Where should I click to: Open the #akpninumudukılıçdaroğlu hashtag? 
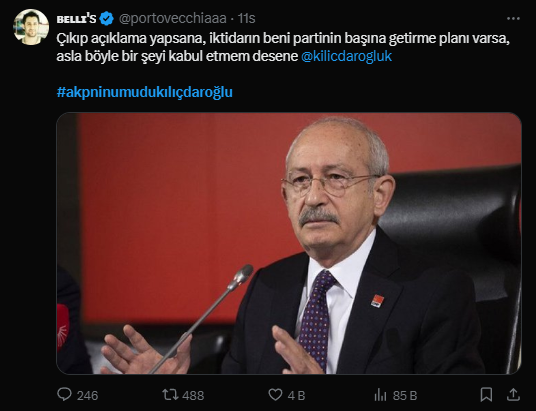pos(145,92)
